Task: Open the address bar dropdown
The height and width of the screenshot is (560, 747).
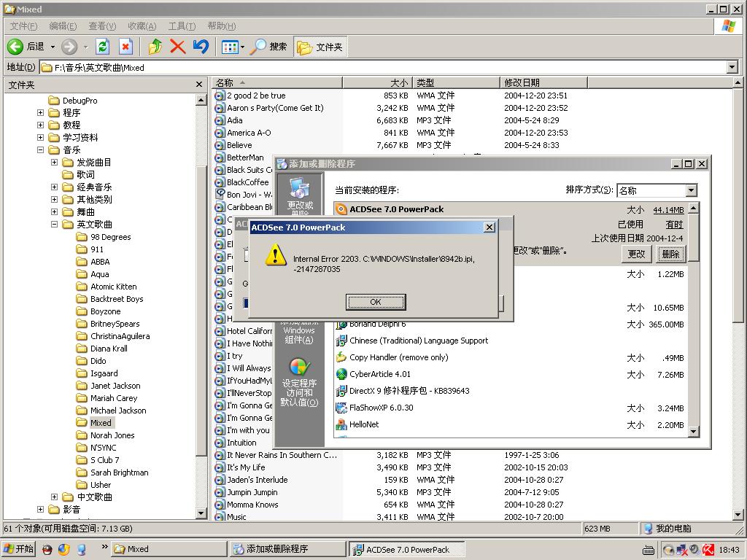Action: coord(732,68)
